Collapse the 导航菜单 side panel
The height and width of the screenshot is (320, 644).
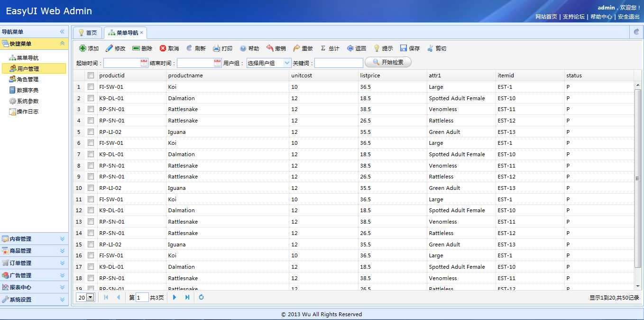[x=62, y=32]
